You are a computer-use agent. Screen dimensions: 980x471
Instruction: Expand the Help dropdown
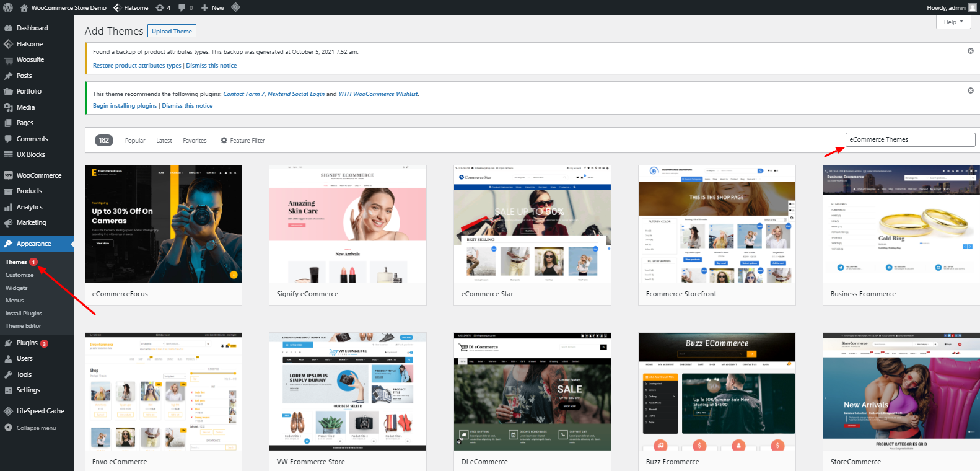point(953,22)
